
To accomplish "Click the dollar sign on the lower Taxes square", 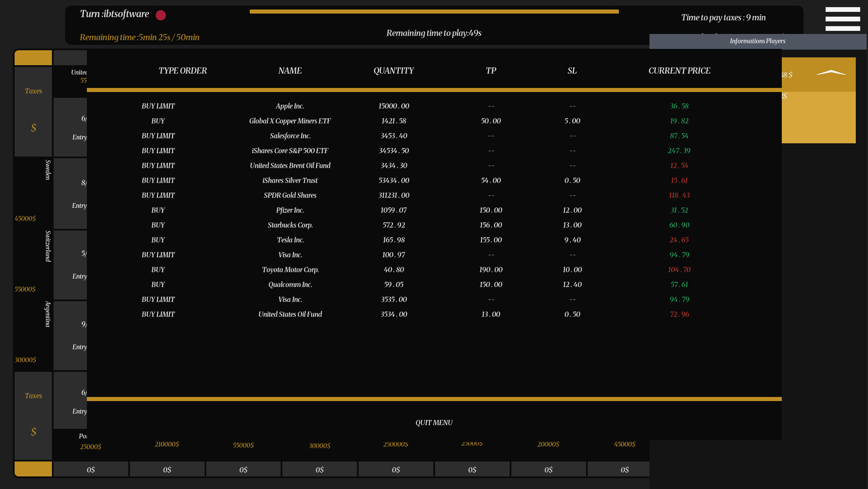I will [x=33, y=432].
